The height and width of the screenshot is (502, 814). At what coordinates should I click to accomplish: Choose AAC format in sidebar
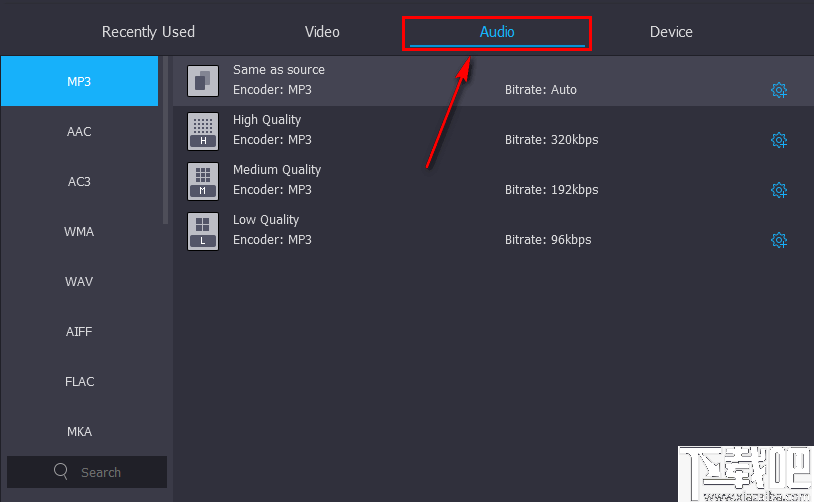(79, 132)
